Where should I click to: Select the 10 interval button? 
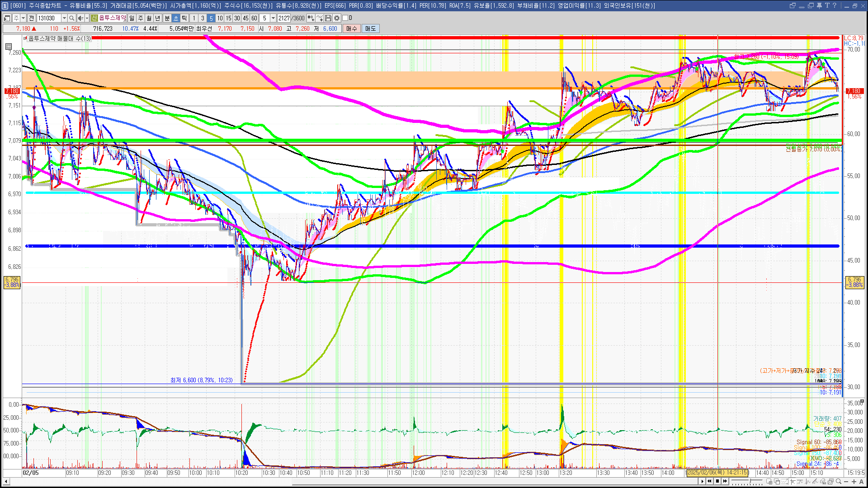[220, 18]
